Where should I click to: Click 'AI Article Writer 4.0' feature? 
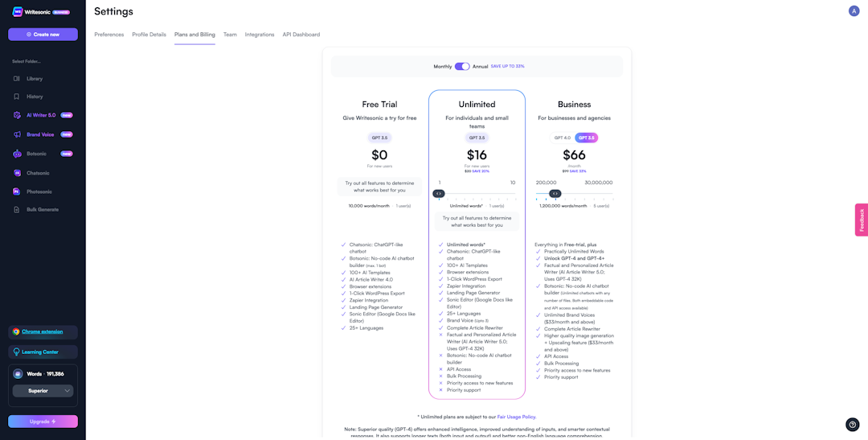tap(371, 279)
